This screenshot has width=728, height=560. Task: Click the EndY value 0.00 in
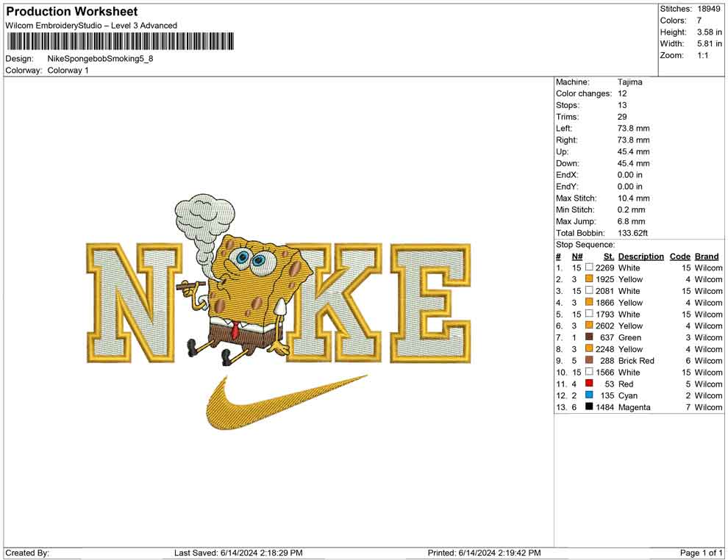[629, 187]
